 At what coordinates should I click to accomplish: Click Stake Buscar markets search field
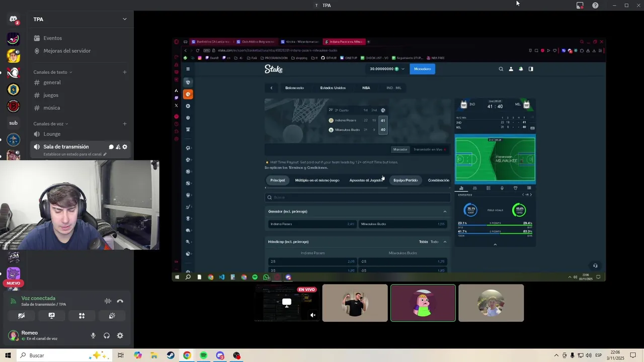[x=358, y=198]
